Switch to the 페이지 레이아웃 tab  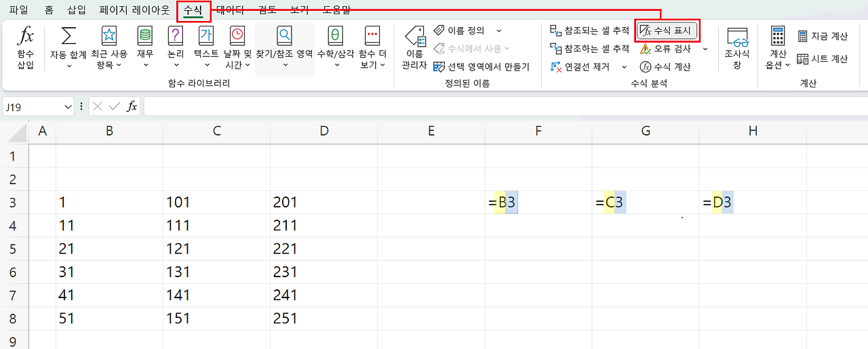[x=134, y=10]
